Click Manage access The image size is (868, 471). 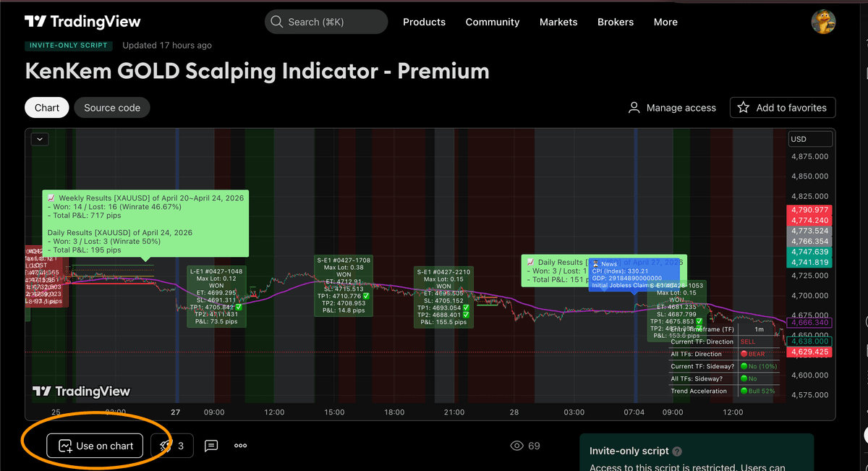(x=673, y=108)
